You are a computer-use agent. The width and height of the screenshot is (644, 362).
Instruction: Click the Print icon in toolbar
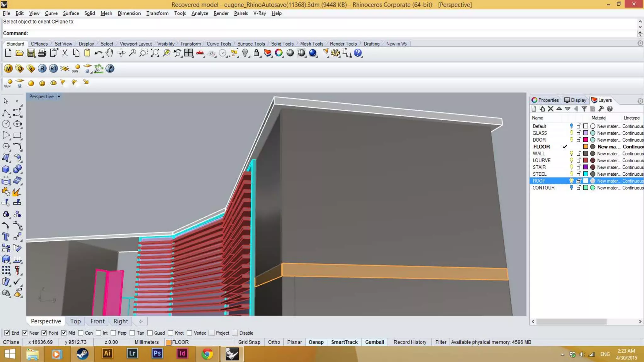coord(42,53)
